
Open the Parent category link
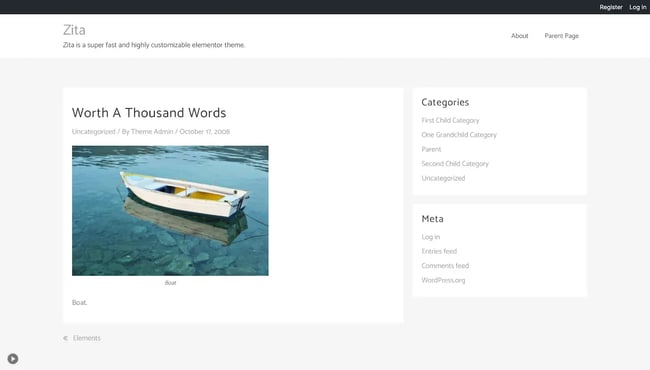pos(431,149)
